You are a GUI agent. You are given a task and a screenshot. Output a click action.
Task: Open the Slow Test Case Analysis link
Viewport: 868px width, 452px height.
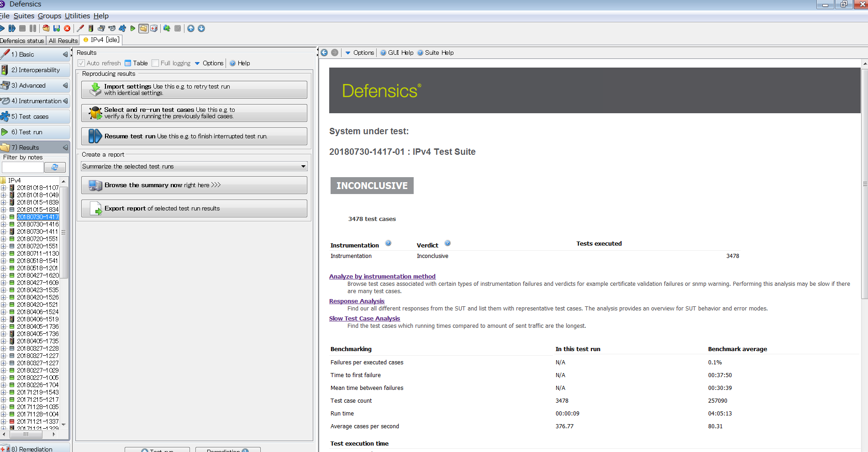tap(364, 318)
